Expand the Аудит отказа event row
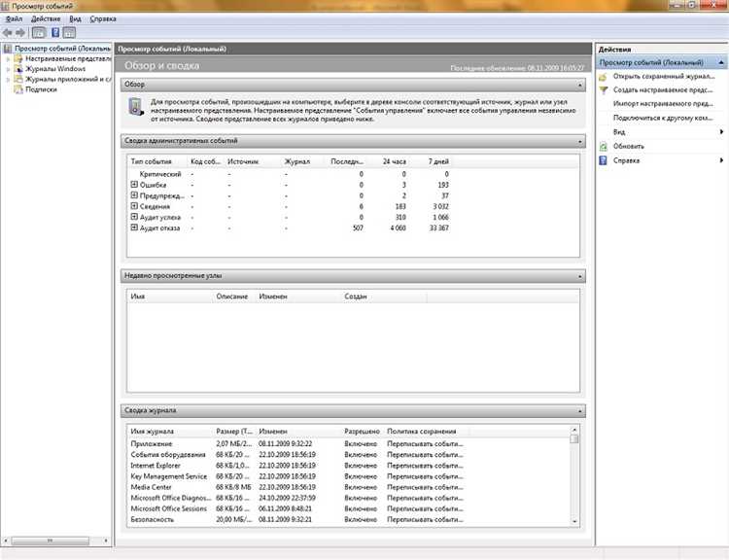 point(134,227)
